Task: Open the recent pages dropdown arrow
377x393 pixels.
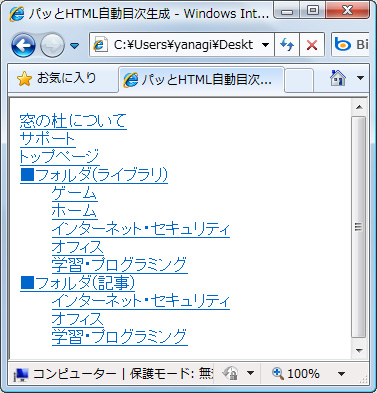Action: click(75, 45)
